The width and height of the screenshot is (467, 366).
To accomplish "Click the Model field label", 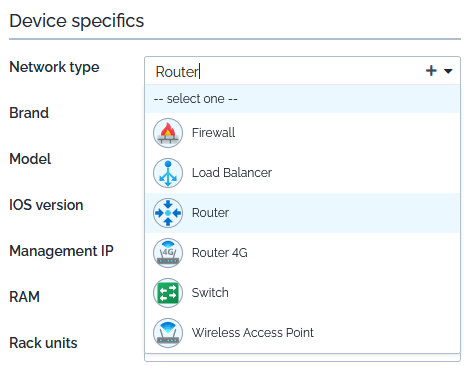I will pyautogui.click(x=30, y=159).
